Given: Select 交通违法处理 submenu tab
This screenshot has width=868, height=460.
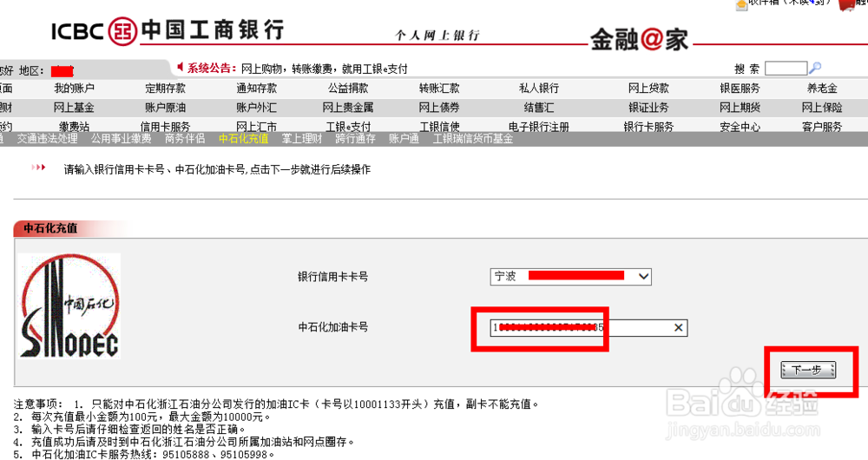Looking at the screenshot, I should coord(47,139).
